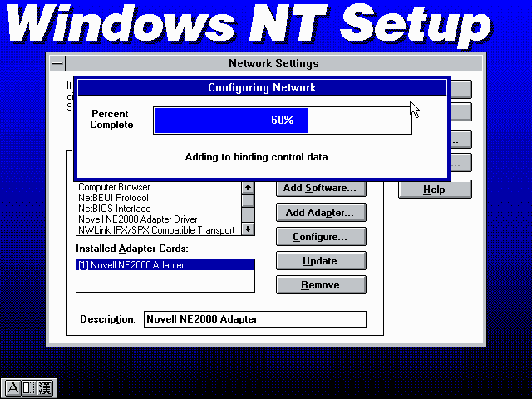Screen dimensions: 532x399
Task: Click the 60% progress bar
Action: [283, 121]
